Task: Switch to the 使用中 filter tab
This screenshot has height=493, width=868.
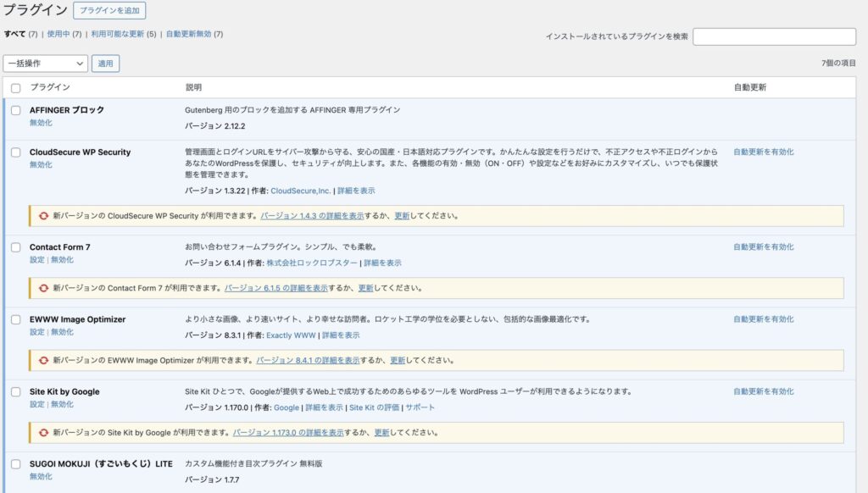Action: coord(58,36)
